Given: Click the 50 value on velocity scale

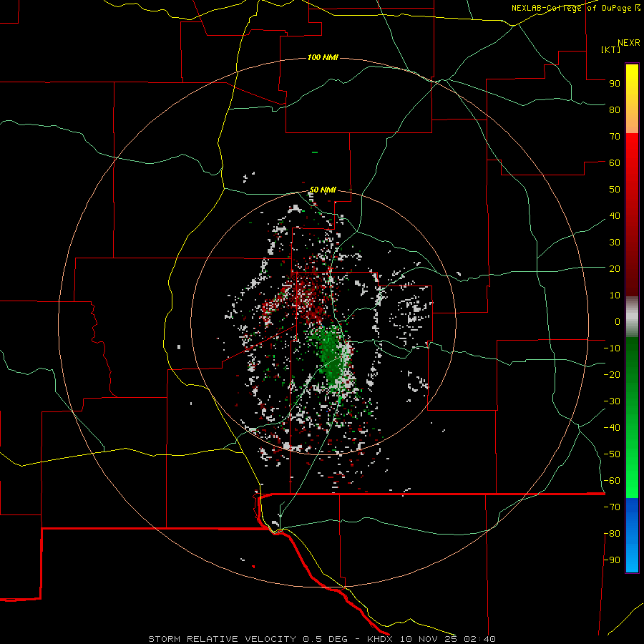Looking at the screenshot, I should coord(615,190).
